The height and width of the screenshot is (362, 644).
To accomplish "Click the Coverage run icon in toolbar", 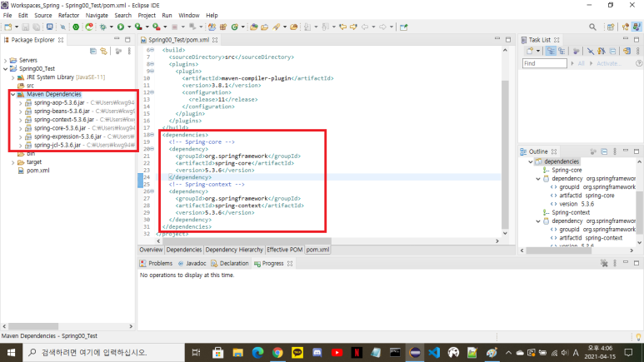I will [138, 27].
